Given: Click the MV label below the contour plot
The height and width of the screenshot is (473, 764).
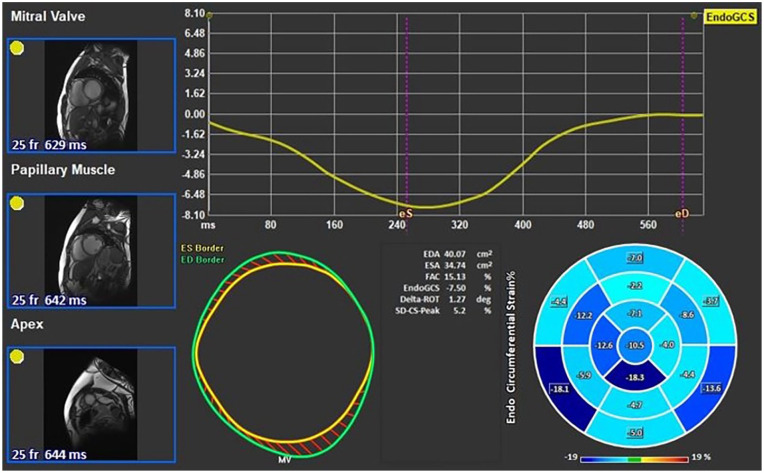Looking at the screenshot, I should [284, 461].
